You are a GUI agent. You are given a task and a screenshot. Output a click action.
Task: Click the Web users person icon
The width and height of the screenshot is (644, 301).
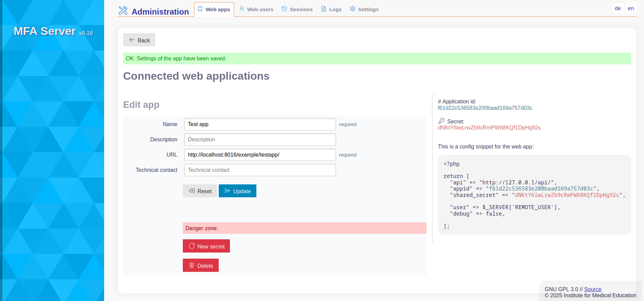pyautogui.click(x=242, y=9)
